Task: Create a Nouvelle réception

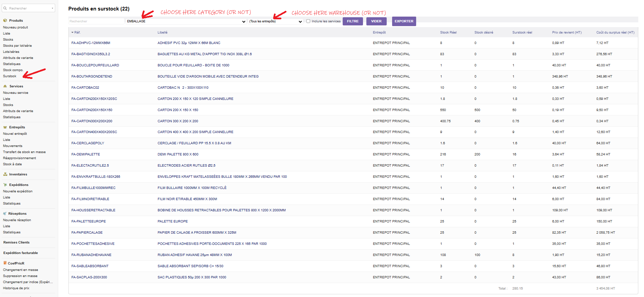Action: pyautogui.click(x=17, y=220)
